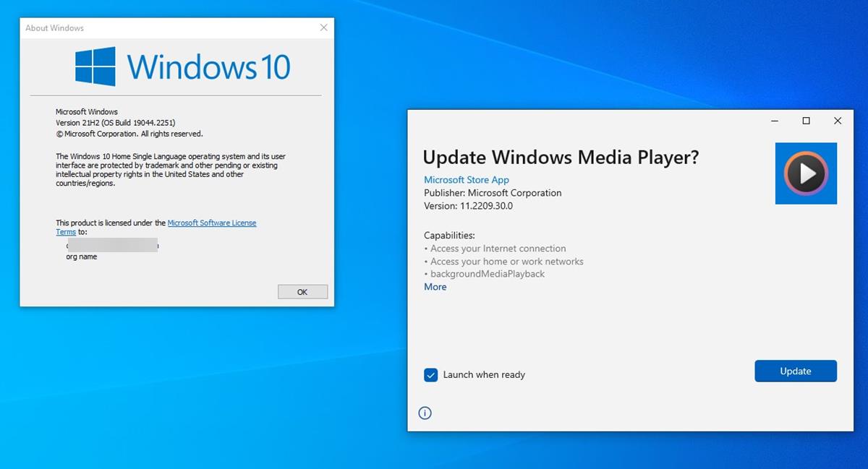The height and width of the screenshot is (469, 868).
Task: Click the info icon in the update dialog
Action: (x=425, y=413)
